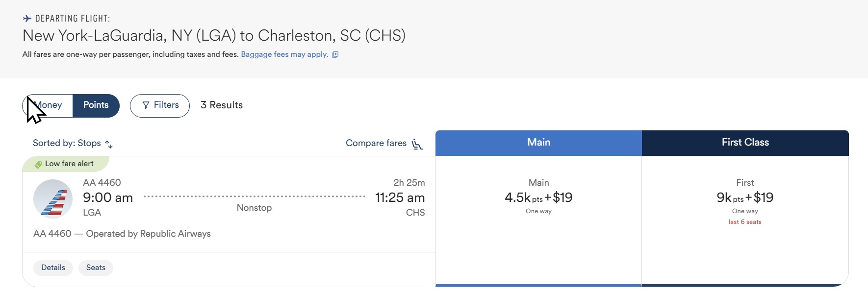Click the funnel icon in Filters
868x296 pixels.
(x=146, y=105)
